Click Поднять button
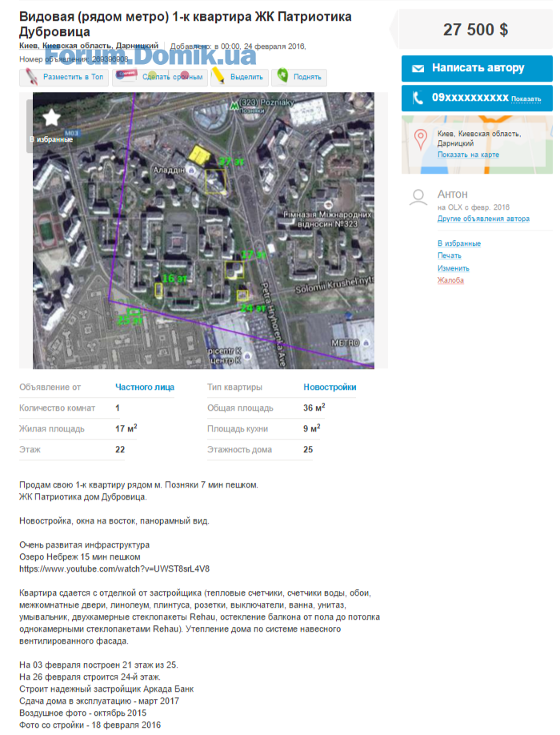The height and width of the screenshot is (735, 560). [x=299, y=77]
